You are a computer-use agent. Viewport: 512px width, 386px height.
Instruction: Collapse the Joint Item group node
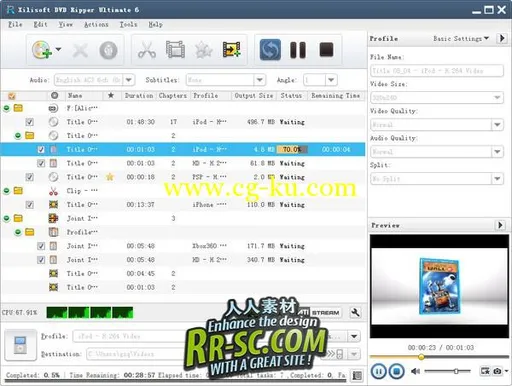click(x=6, y=218)
